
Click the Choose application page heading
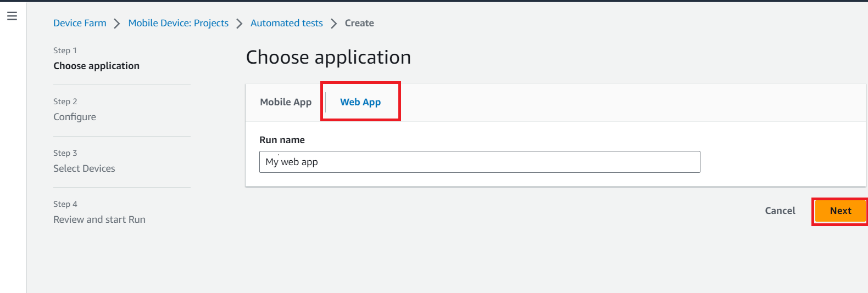point(328,58)
